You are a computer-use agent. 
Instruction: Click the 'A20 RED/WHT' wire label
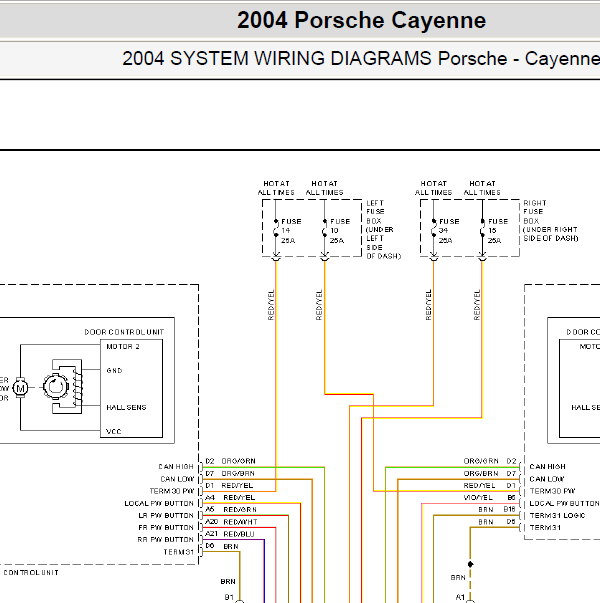(x=231, y=522)
